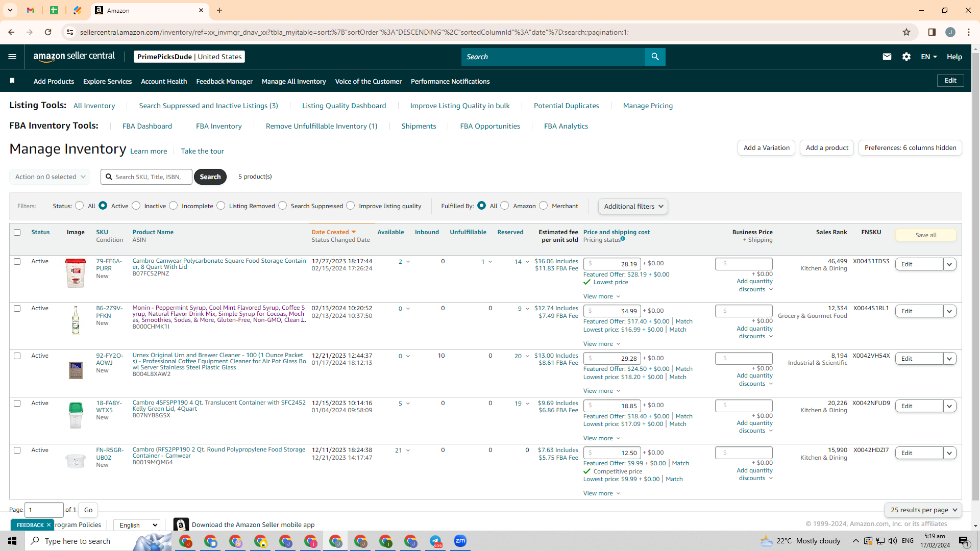Open the Windows notification center icon
980x551 pixels.
pos(963,541)
